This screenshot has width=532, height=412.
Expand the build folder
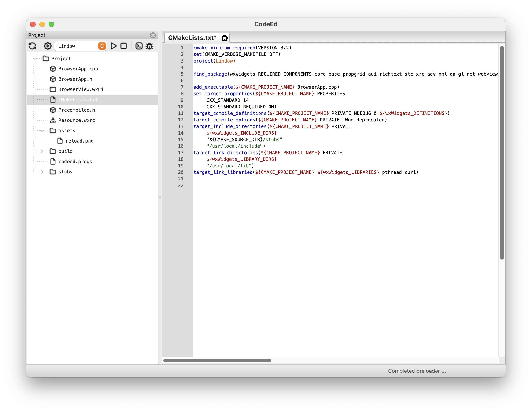click(42, 151)
